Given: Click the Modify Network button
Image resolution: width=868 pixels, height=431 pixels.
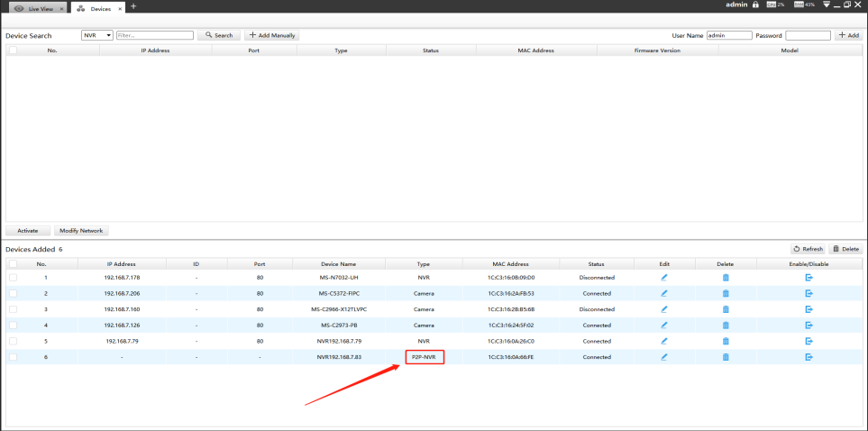Looking at the screenshot, I should pos(81,231).
